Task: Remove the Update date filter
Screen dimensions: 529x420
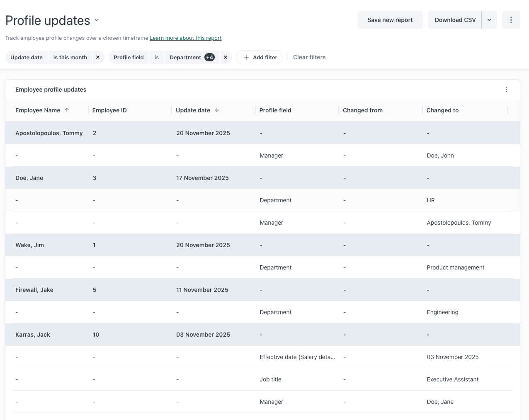Action: 98,57
